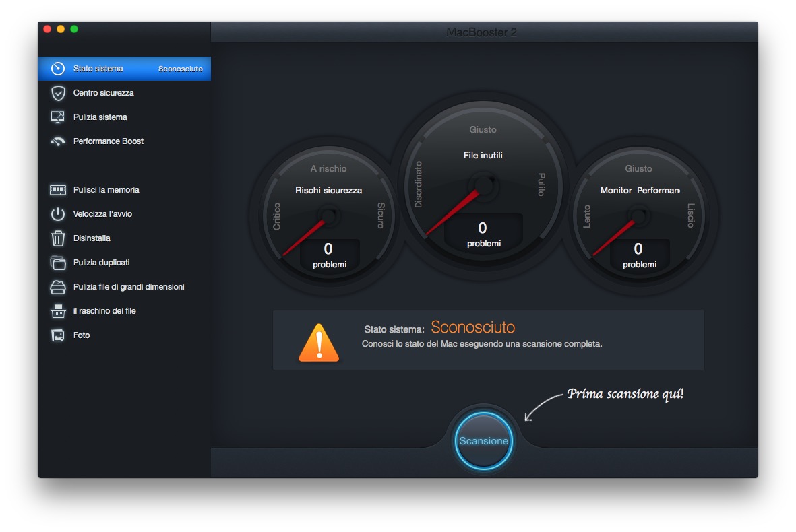Viewport: 796px width, 532px height.
Task: Select Disinstalla in the sidebar
Action: pyautogui.click(x=125, y=238)
